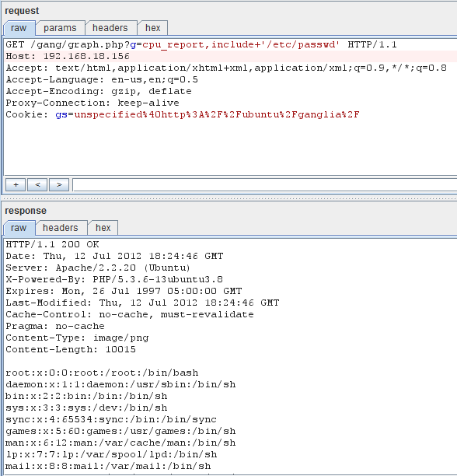
Task: Click the Accept-Encoding: gzip, deflate line
Action: pyautogui.click(x=99, y=91)
